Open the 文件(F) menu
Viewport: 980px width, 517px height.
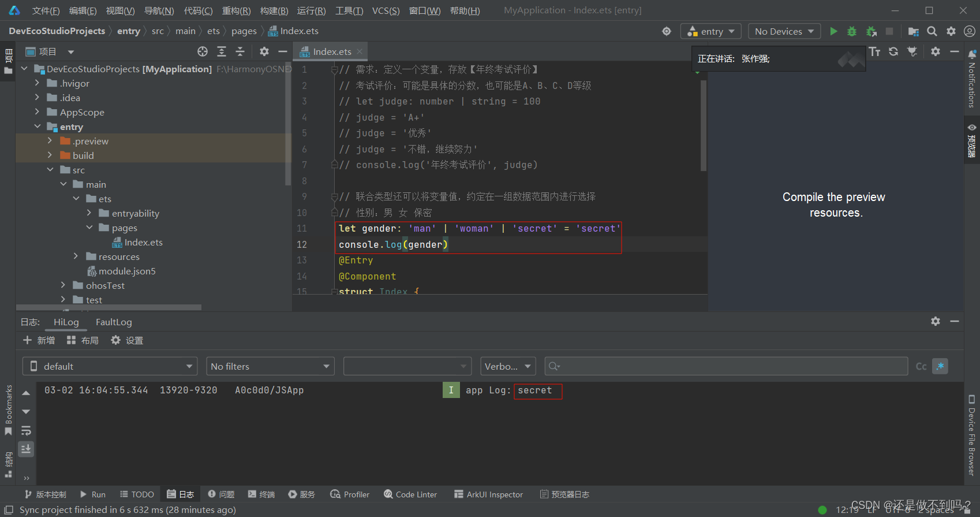tap(46, 10)
